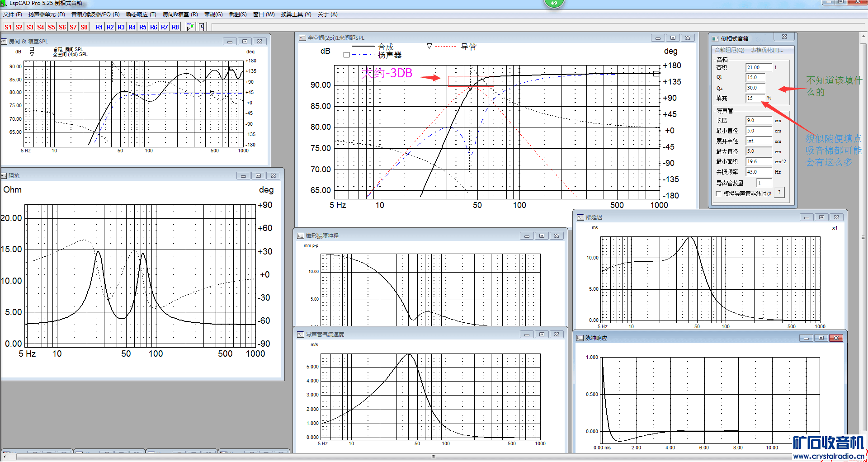The height and width of the screenshot is (462, 868).
Task: Click the R3 toolbar button
Action: pyautogui.click(x=121, y=27)
